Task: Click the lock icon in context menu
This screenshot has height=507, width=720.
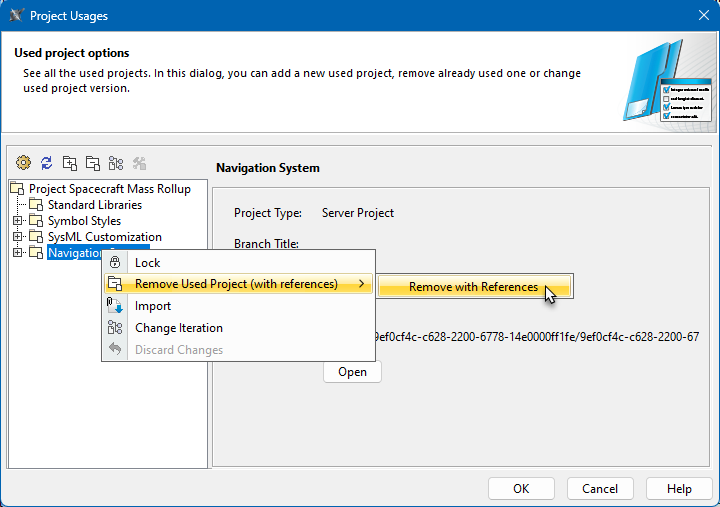Action: coord(115,263)
